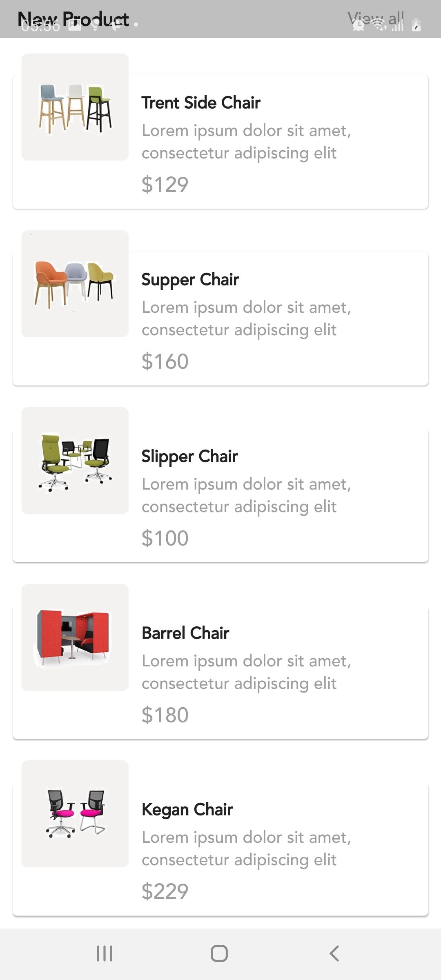The width and height of the screenshot is (441, 980).
Task: Open the recent apps overview
Action: [105, 953]
